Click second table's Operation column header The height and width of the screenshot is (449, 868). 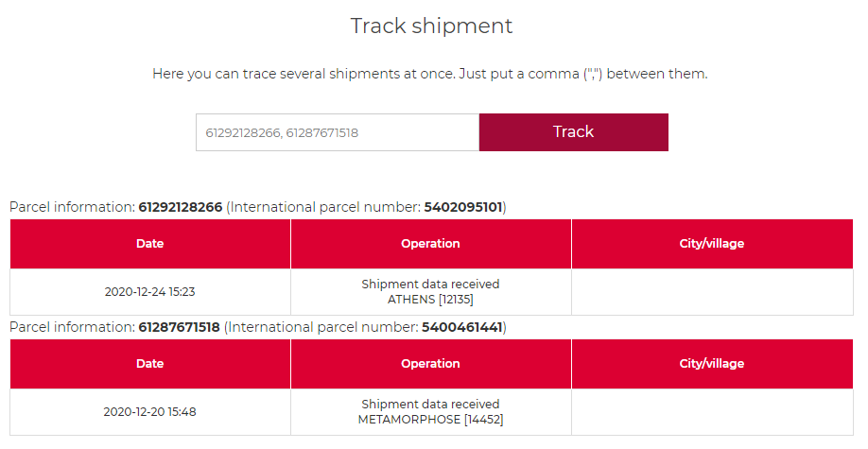(x=430, y=364)
